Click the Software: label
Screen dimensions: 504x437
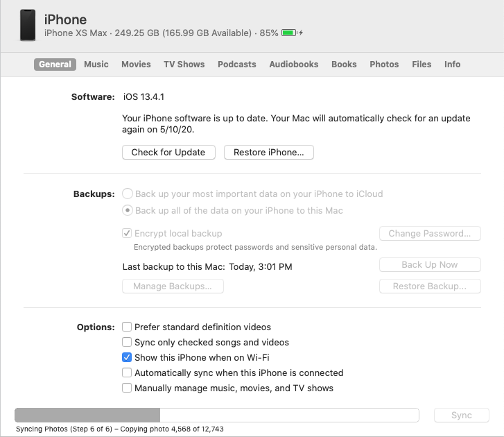pos(93,97)
